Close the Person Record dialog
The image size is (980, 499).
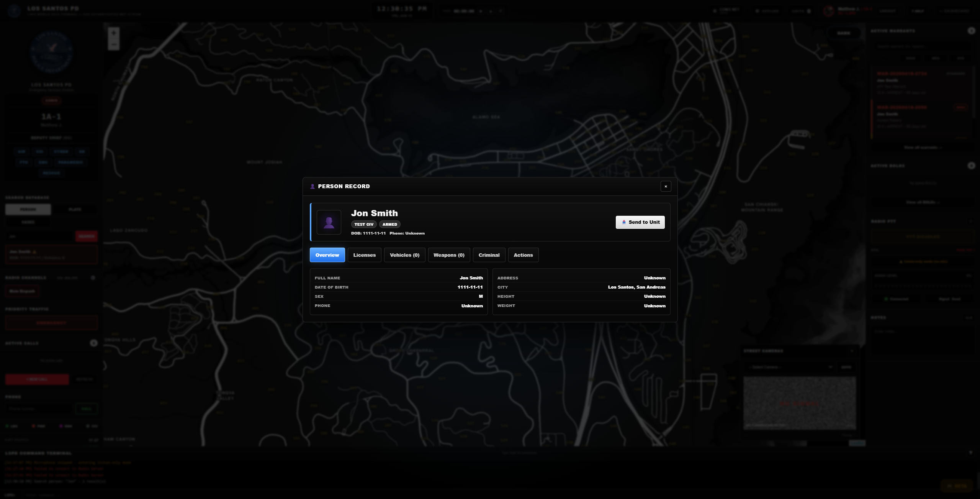click(666, 186)
